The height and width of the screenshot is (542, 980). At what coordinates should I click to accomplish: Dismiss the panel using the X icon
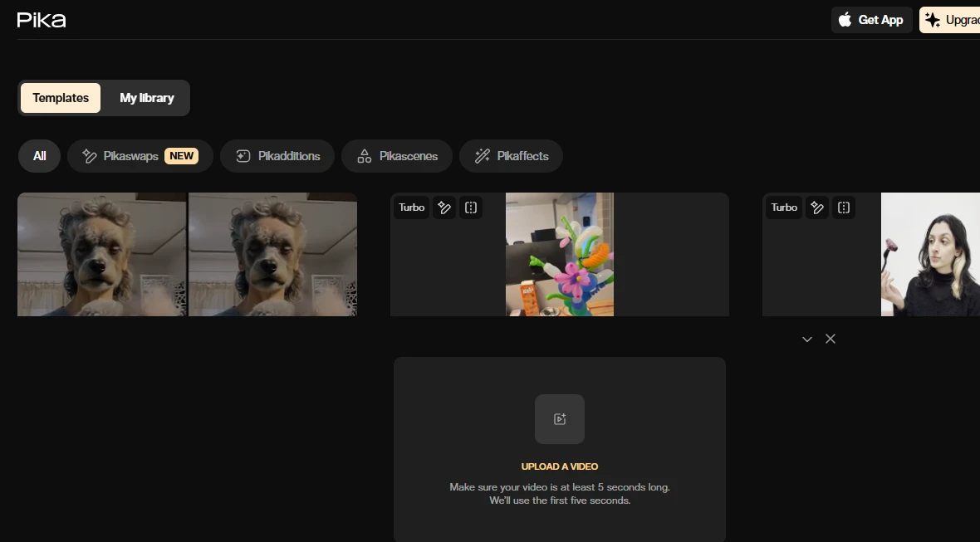click(x=830, y=339)
